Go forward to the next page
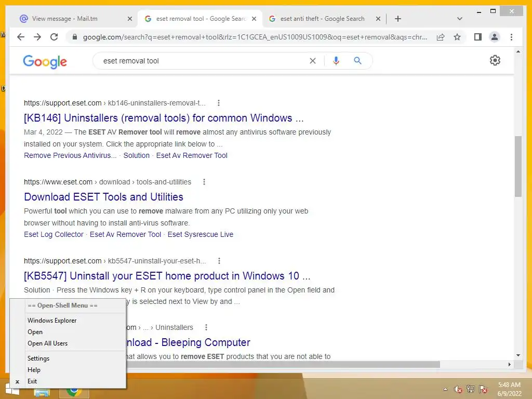Screen dimensions: 532x399 point(37,37)
